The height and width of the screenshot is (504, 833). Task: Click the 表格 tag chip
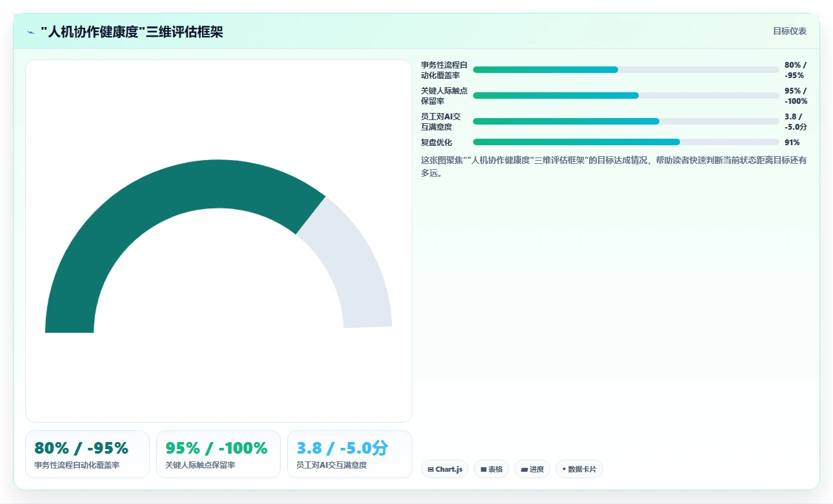pyautogui.click(x=491, y=469)
